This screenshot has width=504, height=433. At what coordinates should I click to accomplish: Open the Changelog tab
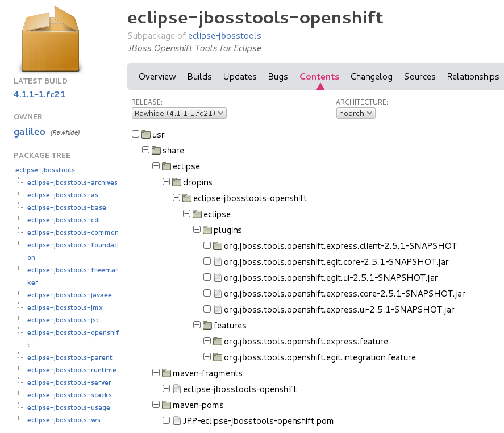coord(371,77)
